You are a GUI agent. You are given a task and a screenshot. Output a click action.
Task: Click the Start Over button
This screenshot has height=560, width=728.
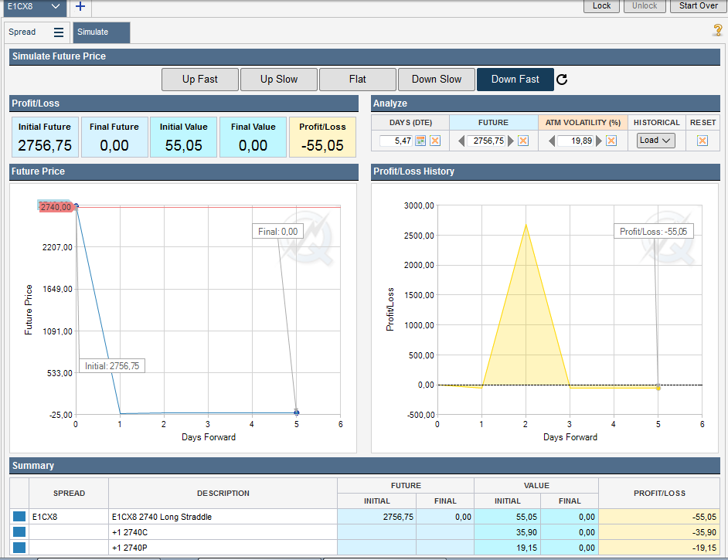coord(698,6)
